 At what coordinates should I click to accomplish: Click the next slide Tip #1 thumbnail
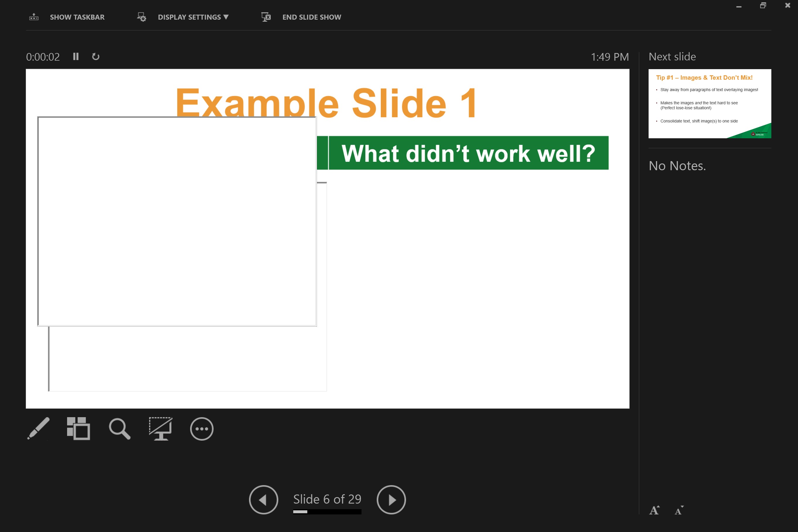tap(710, 103)
